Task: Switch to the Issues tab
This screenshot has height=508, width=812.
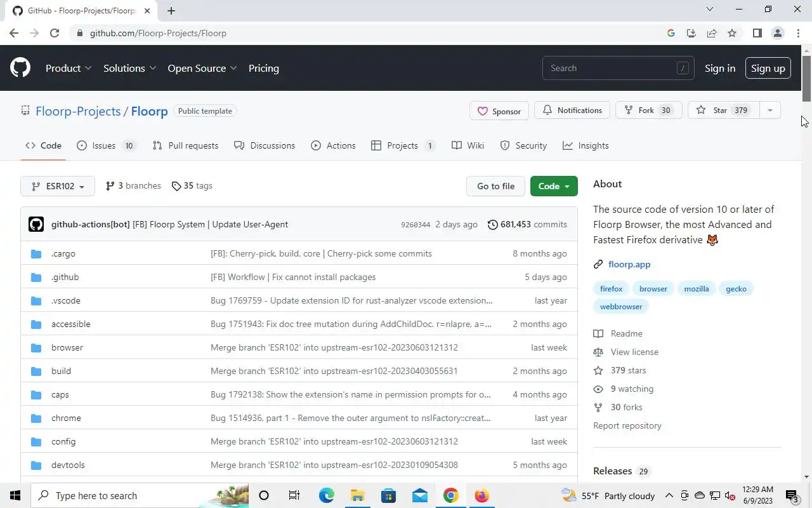Action: click(x=106, y=145)
